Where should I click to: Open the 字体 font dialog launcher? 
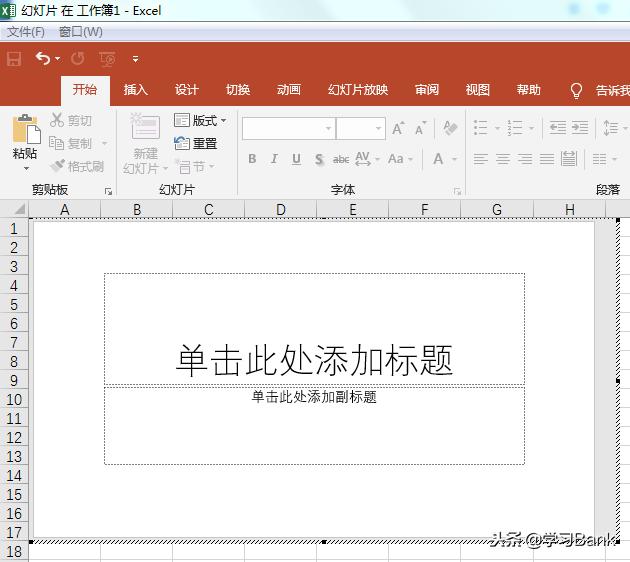(x=457, y=191)
